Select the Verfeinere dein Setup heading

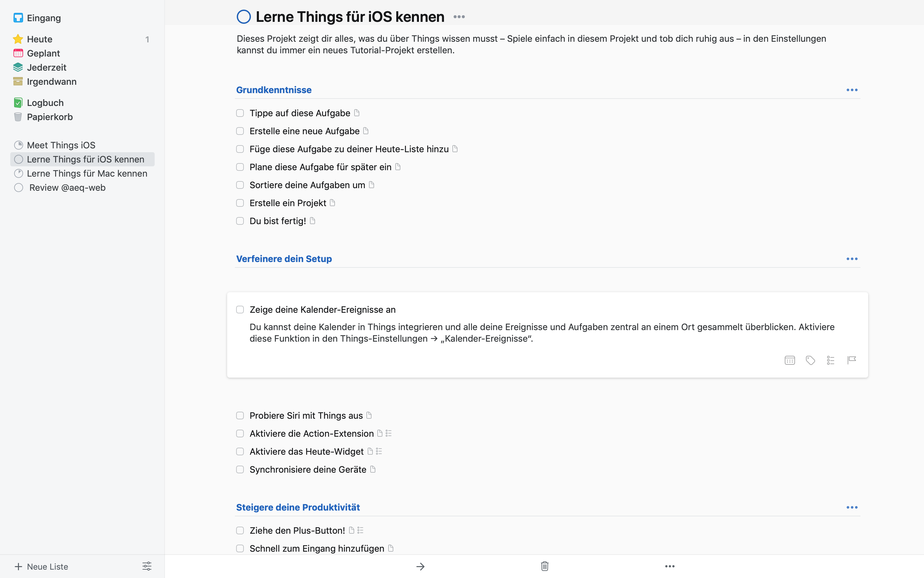(284, 259)
